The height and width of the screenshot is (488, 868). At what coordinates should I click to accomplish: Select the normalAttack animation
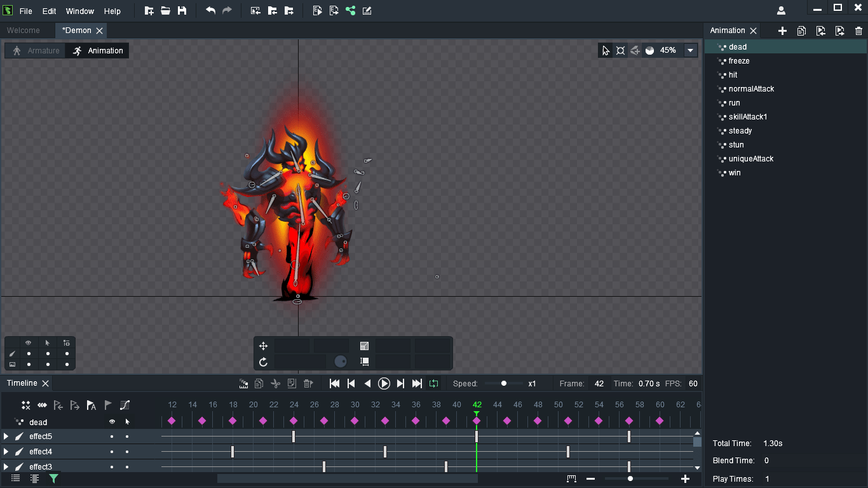(x=751, y=89)
